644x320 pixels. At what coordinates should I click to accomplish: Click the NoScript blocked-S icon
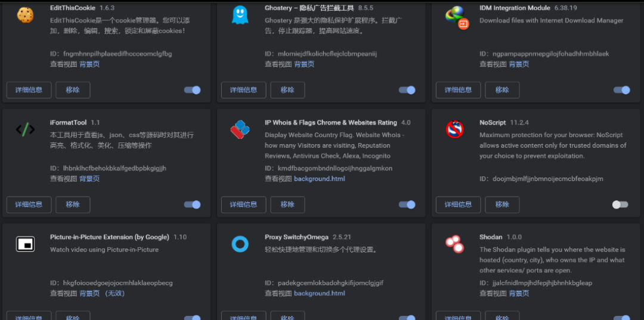coord(454,130)
